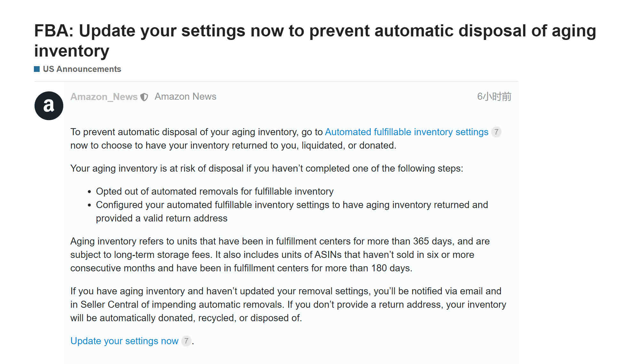This screenshot has width=623, height=364.
Task: Open the US Announcements category
Action: click(82, 69)
